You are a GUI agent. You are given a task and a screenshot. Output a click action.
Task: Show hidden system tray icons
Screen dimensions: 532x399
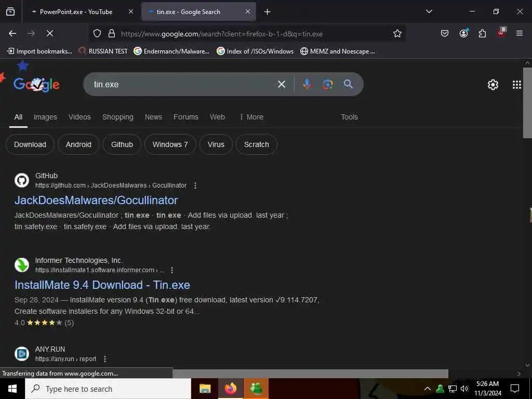pyautogui.click(x=428, y=389)
